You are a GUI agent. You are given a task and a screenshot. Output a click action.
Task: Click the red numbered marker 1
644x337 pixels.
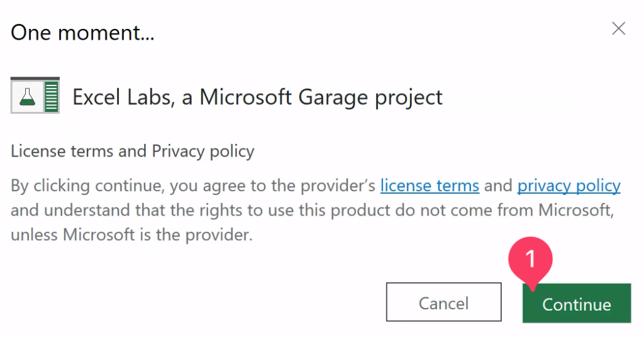(x=530, y=258)
